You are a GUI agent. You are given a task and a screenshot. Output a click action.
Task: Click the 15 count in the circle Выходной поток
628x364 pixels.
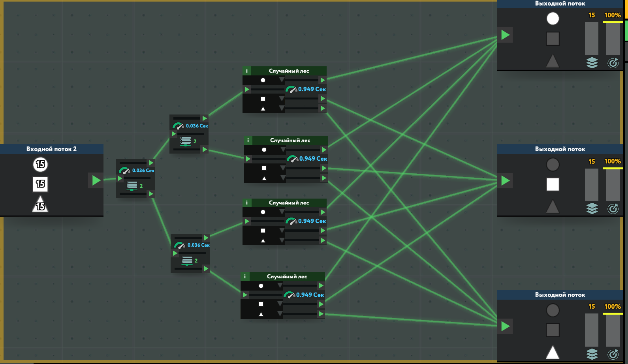point(592,15)
